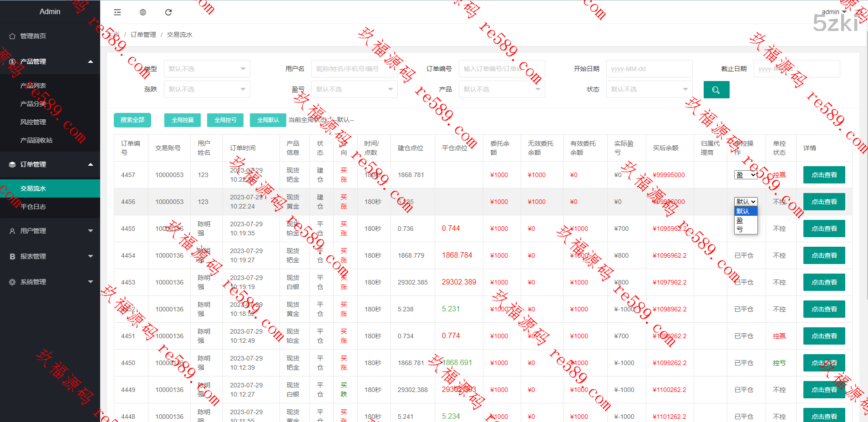Open 平仓日志 in the sidebar
The height and width of the screenshot is (422, 868).
pos(33,207)
